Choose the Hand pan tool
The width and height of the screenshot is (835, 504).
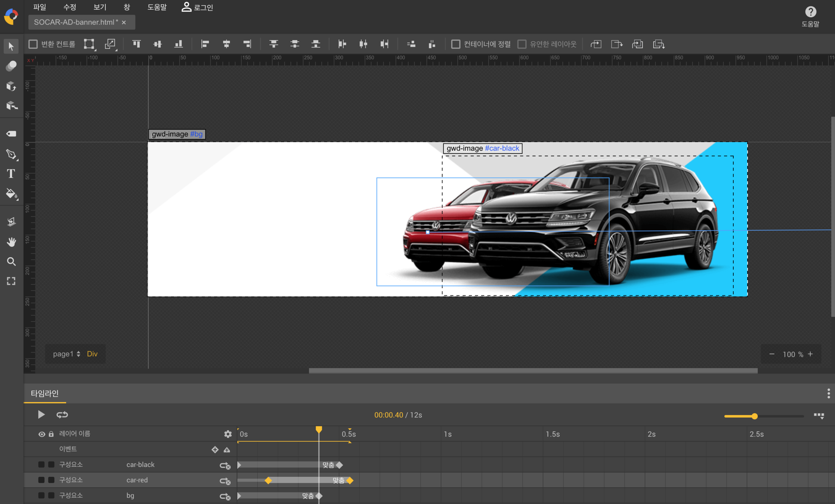coord(11,242)
